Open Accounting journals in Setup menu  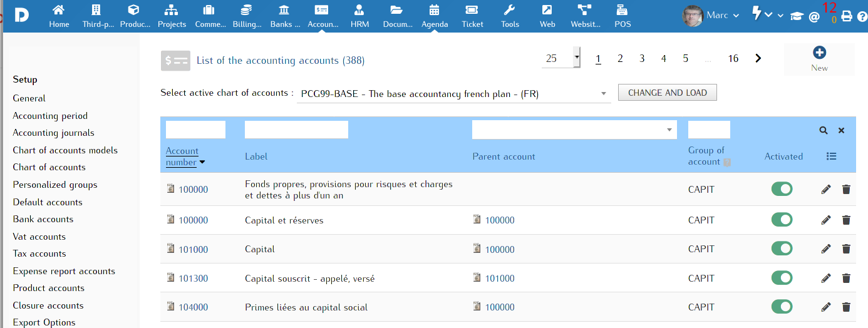point(53,133)
